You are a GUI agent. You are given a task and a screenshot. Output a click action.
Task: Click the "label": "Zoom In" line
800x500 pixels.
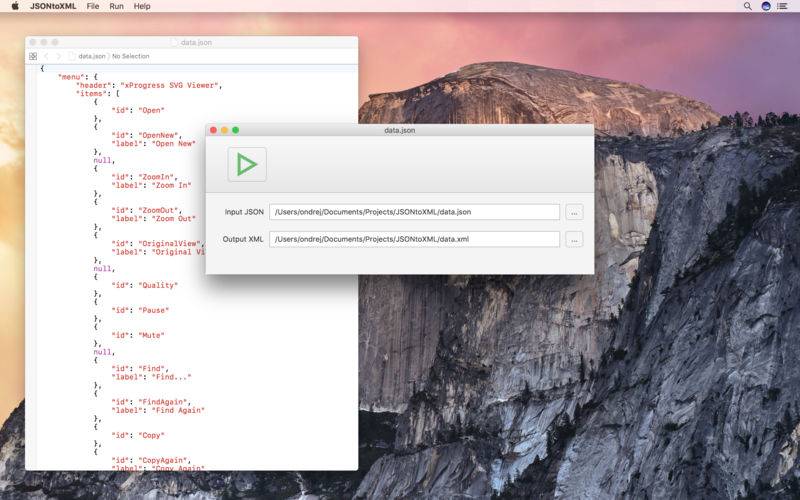152,185
